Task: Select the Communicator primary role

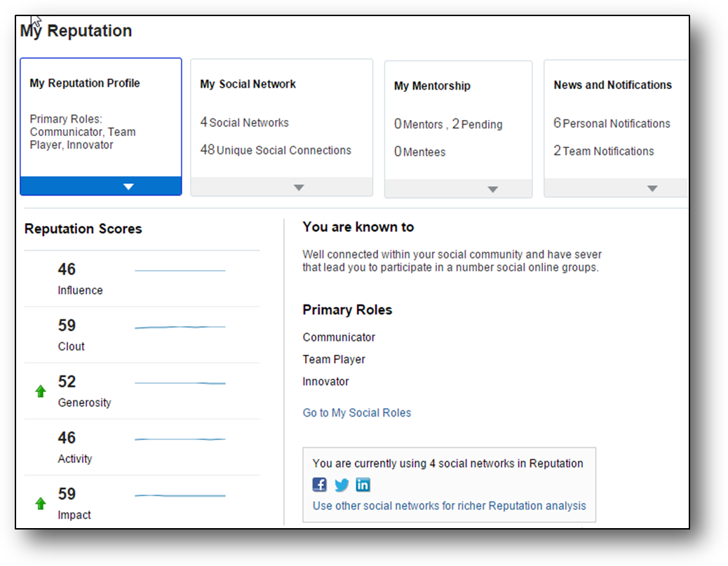Action: [339, 337]
